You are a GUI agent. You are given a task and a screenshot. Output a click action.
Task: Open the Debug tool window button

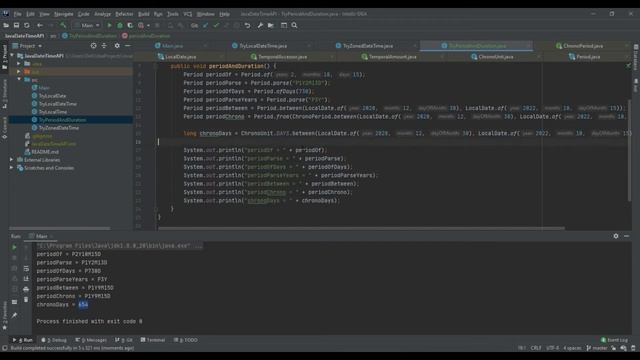click(54, 340)
